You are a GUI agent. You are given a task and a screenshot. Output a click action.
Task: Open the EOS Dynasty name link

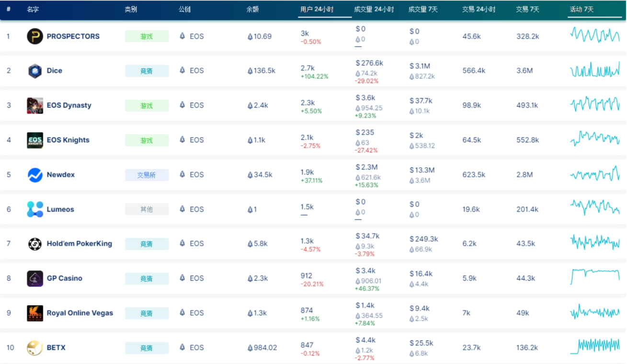[69, 105]
